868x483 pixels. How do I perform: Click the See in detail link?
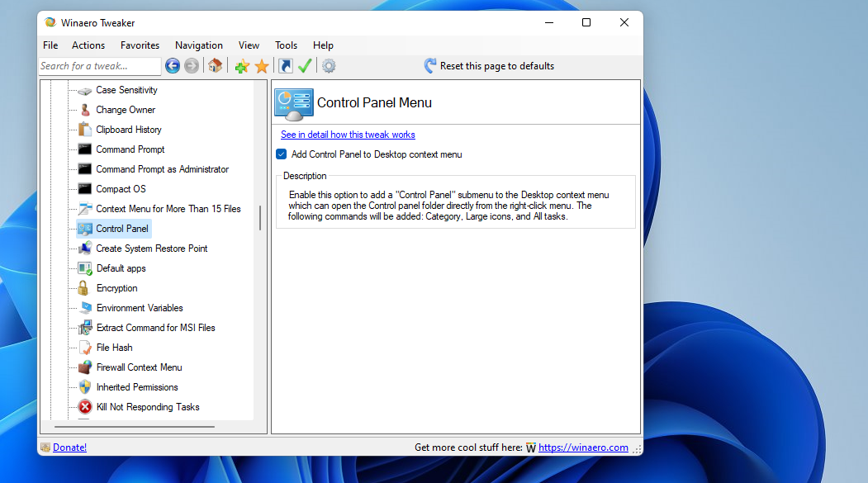coord(347,134)
